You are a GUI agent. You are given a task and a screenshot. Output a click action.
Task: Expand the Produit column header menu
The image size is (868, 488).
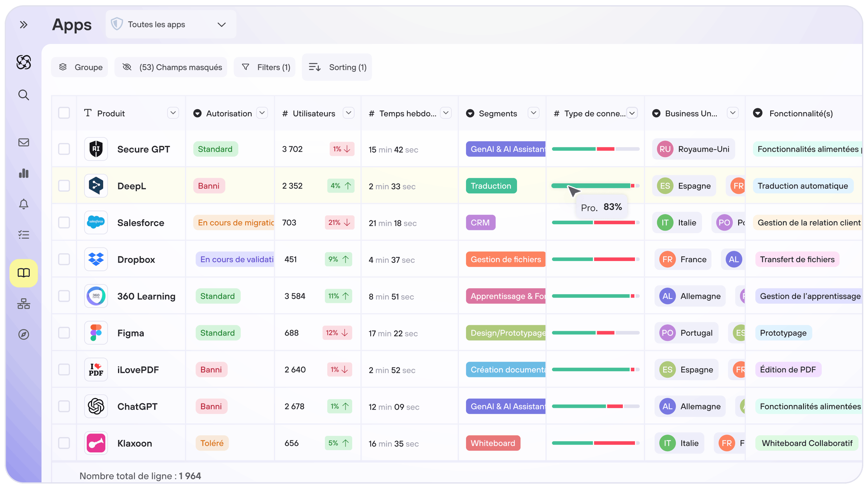[173, 113]
